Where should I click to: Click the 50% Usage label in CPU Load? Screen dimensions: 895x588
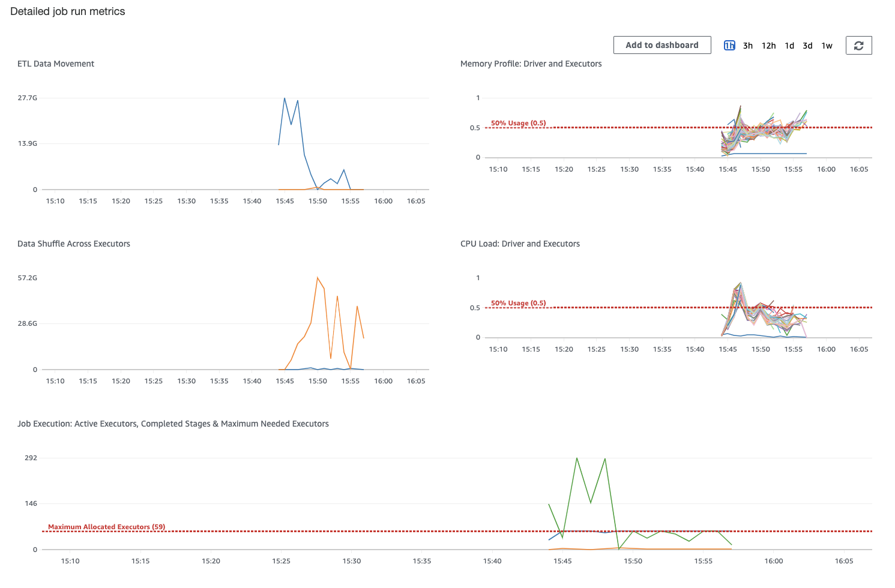point(519,303)
